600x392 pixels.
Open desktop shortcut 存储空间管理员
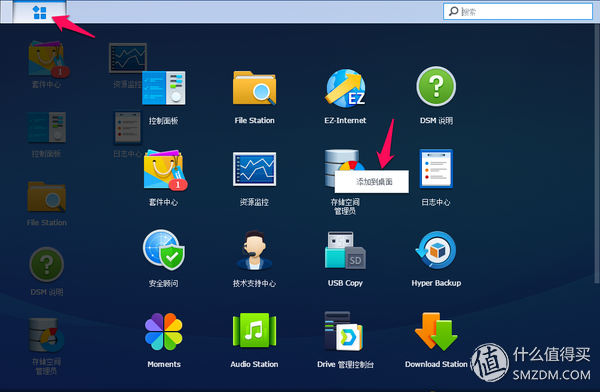(x=47, y=335)
